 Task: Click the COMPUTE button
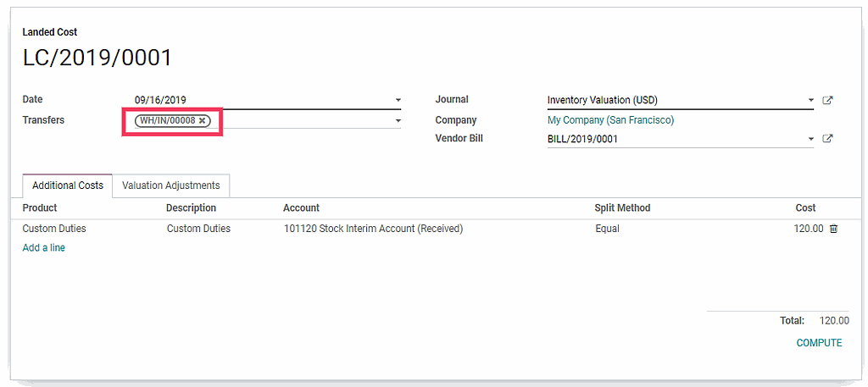click(819, 343)
